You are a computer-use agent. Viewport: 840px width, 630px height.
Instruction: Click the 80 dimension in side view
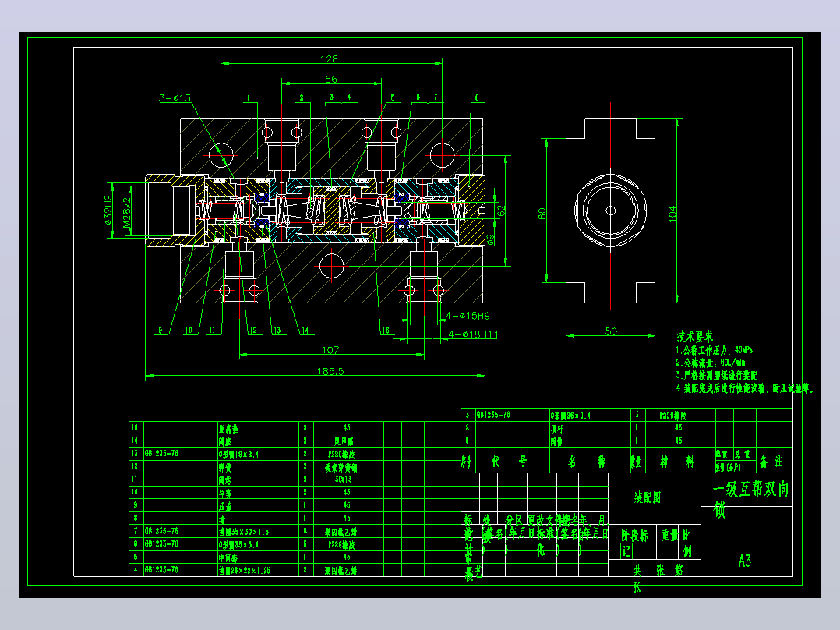(542, 214)
